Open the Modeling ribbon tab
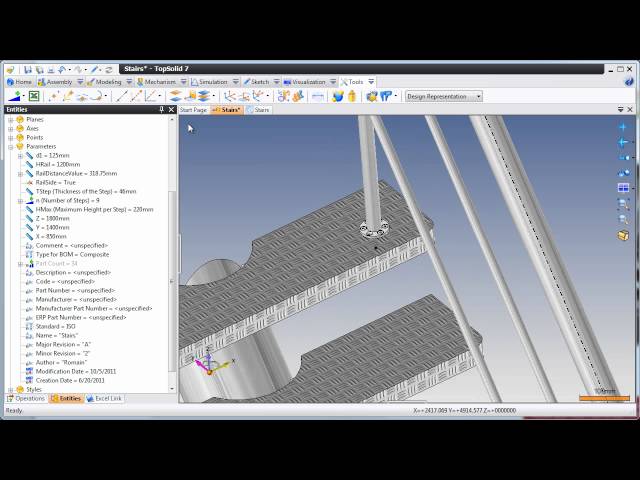The height and width of the screenshot is (480, 640). (105, 82)
